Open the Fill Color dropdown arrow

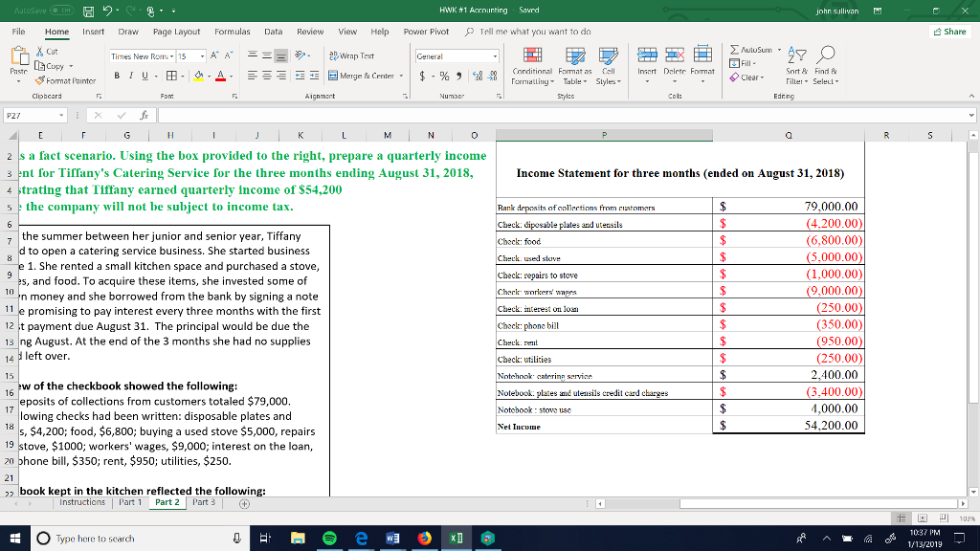click(x=208, y=75)
